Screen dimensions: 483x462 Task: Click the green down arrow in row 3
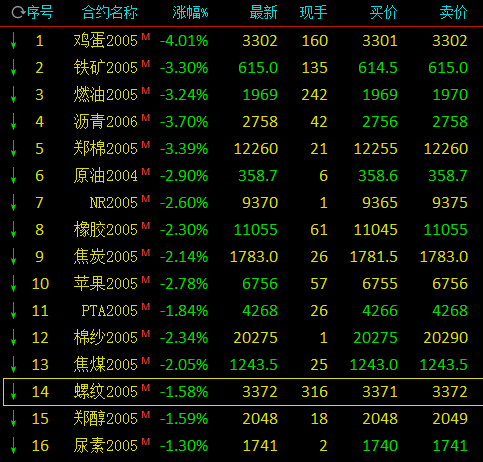(13, 95)
